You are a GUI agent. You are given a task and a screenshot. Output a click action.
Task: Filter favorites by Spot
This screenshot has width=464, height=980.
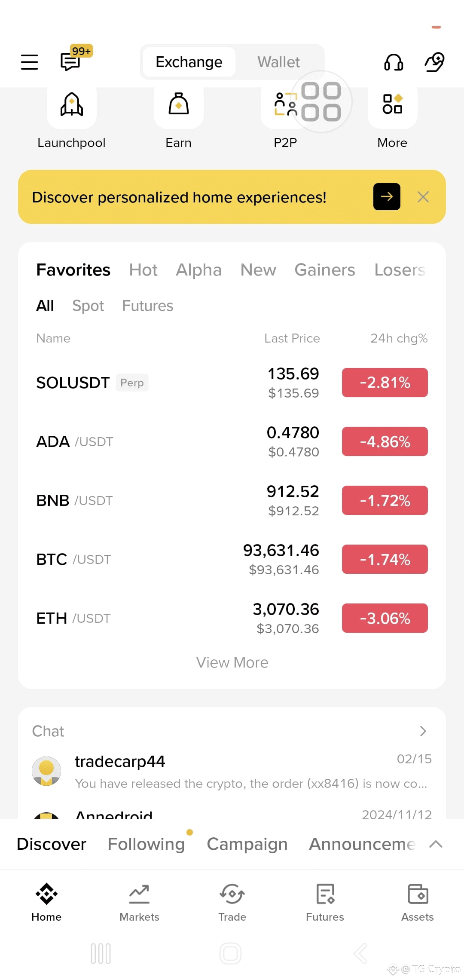click(88, 306)
